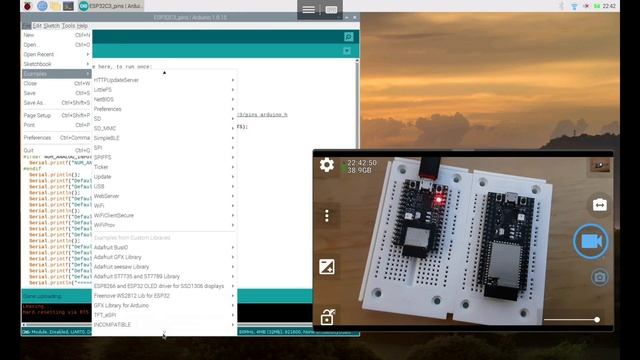The height and width of the screenshot is (360, 640).
Task: Expand the SSD1306 OLED driver examples
Action: [164, 286]
